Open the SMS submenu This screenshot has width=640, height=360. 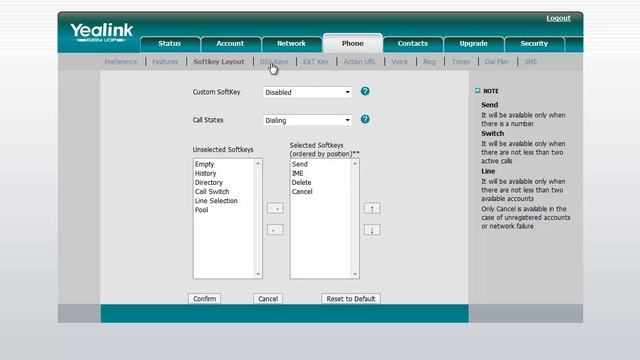coord(531,62)
